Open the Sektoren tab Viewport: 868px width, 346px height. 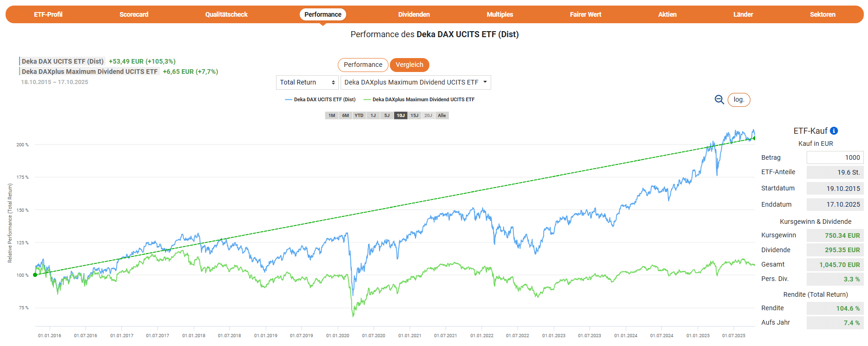click(822, 14)
